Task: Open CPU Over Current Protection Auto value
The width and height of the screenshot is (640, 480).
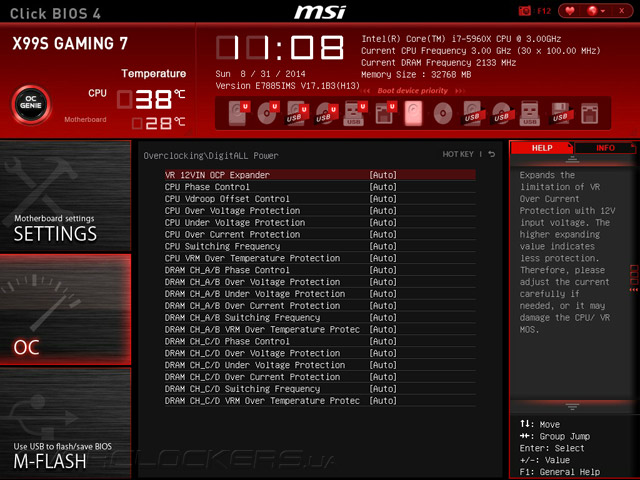Action: click(383, 234)
